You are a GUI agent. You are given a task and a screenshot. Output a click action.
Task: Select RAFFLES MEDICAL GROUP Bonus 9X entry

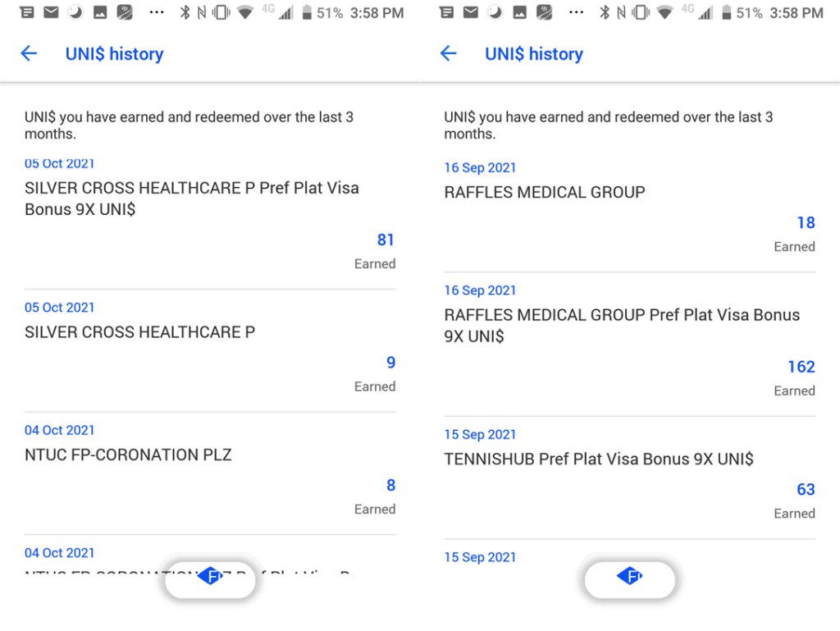pos(629,345)
